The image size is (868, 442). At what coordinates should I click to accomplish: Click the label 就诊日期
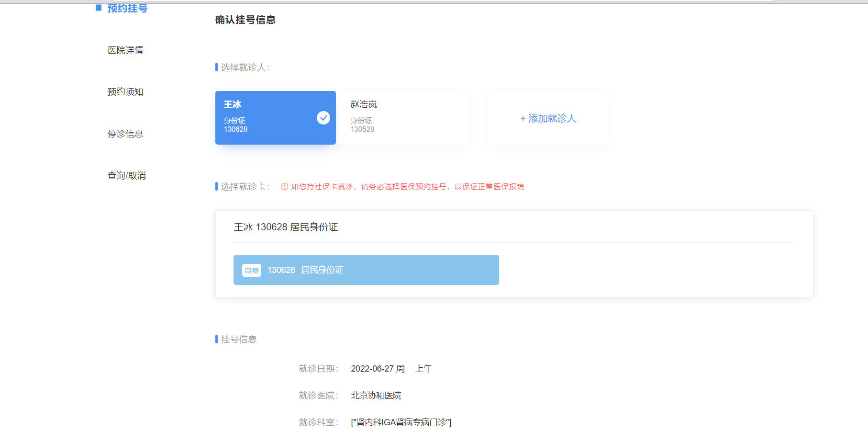(319, 369)
